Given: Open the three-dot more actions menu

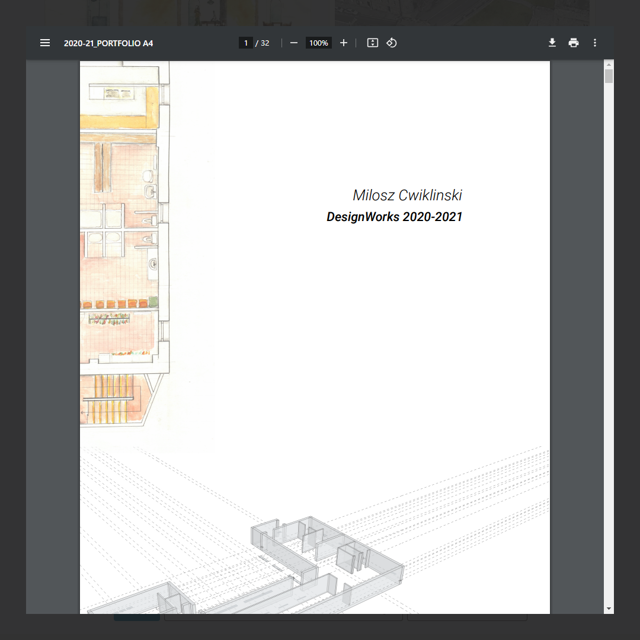Looking at the screenshot, I should point(595,43).
